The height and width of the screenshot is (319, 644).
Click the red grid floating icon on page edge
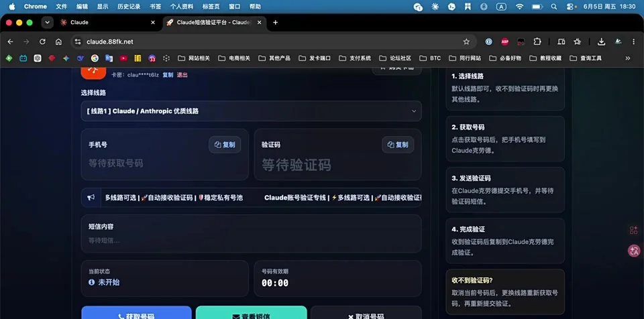pos(634,231)
